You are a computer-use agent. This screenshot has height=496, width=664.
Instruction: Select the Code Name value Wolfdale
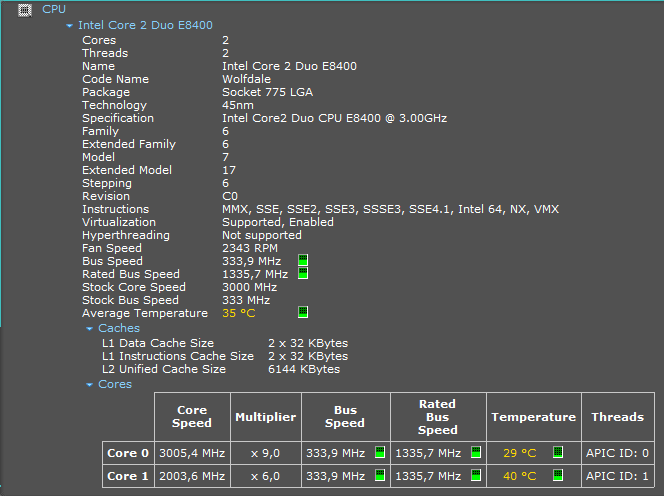point(246,79)
